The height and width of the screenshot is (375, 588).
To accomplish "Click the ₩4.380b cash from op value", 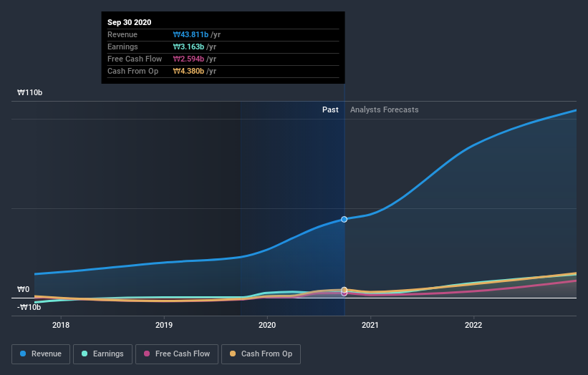I will [x=188, y=71].
